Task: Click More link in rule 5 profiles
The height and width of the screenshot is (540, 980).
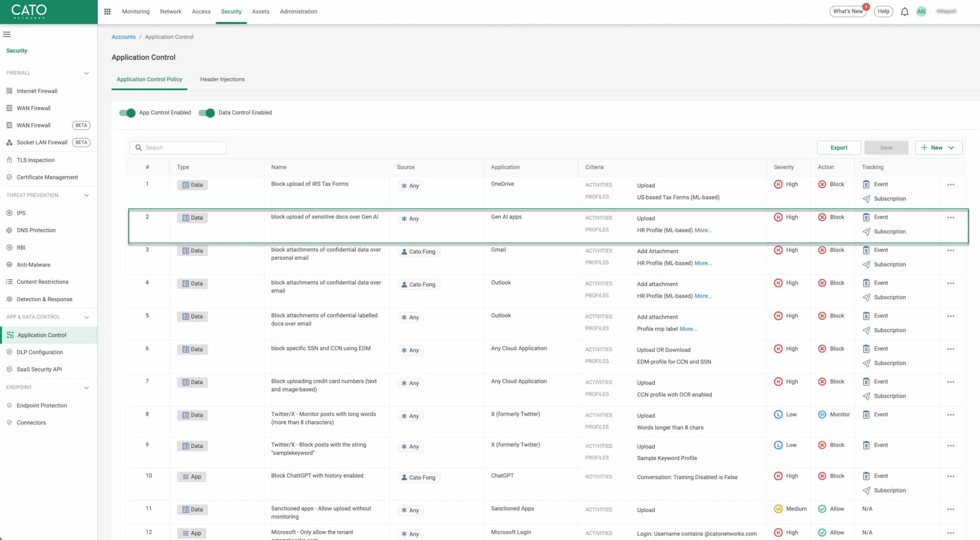Action: pyautogui.click(x=688, y=329)
